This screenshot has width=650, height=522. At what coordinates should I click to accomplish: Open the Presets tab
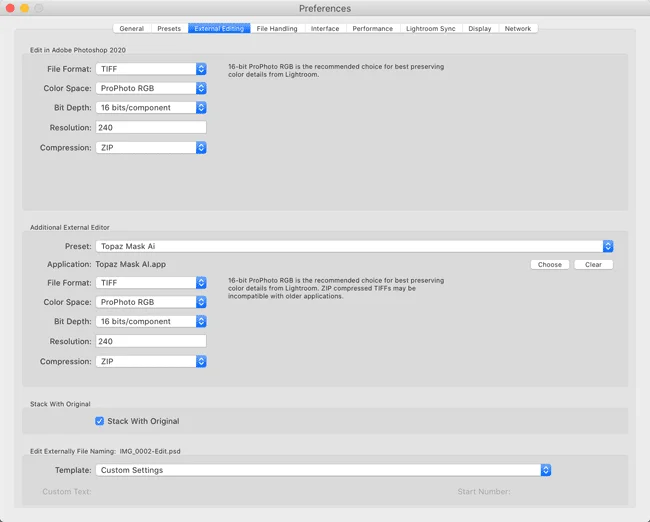169,29
